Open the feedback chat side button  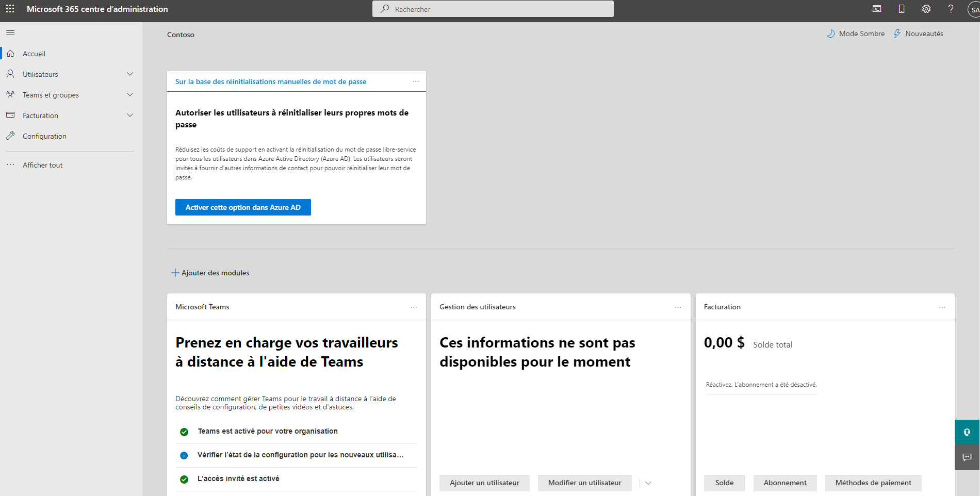(x=967, y=457)
